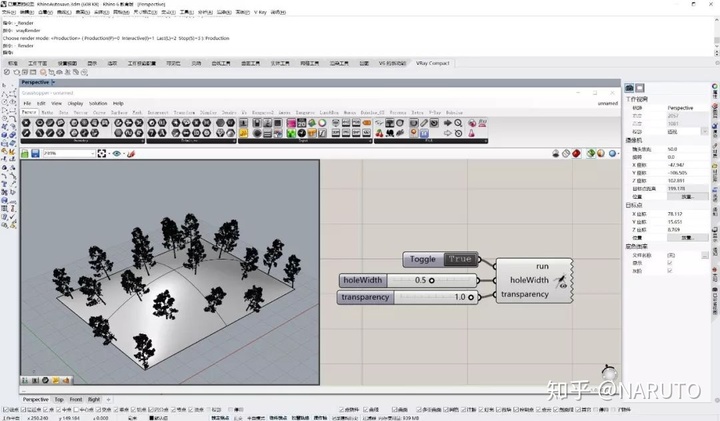Select the cherry icon in the Util group
This screenshot has height=421, width=720.
pyautogui.click(x=379, y=133)
